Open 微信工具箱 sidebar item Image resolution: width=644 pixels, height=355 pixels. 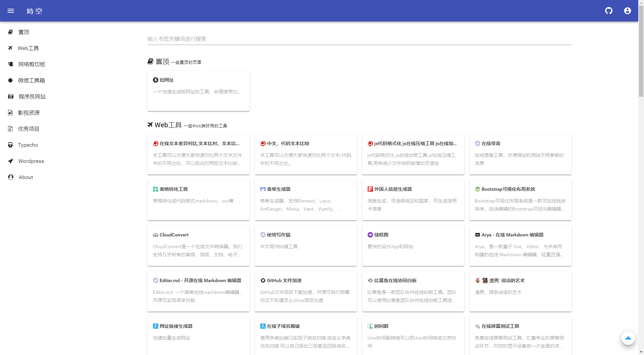[x=31, y=80]
